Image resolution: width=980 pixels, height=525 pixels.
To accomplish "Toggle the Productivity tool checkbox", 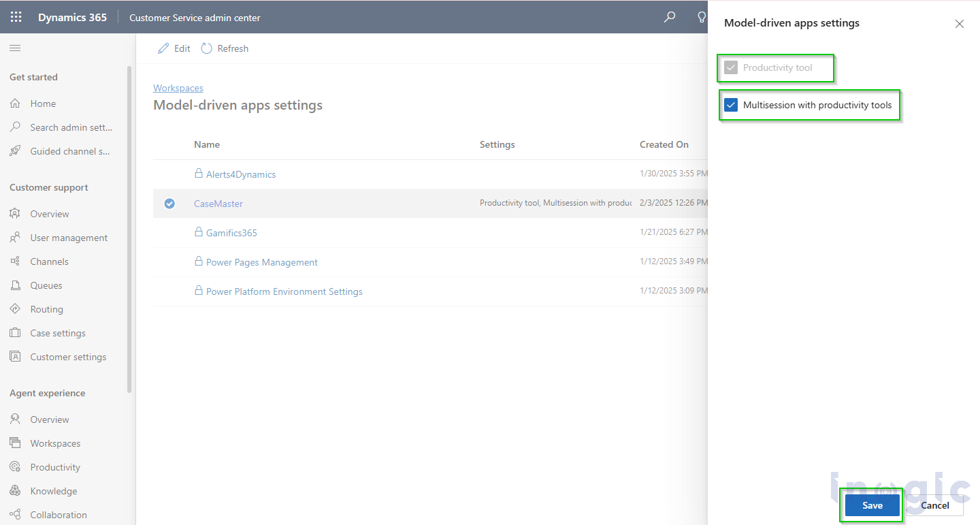I will pos(731,67).
